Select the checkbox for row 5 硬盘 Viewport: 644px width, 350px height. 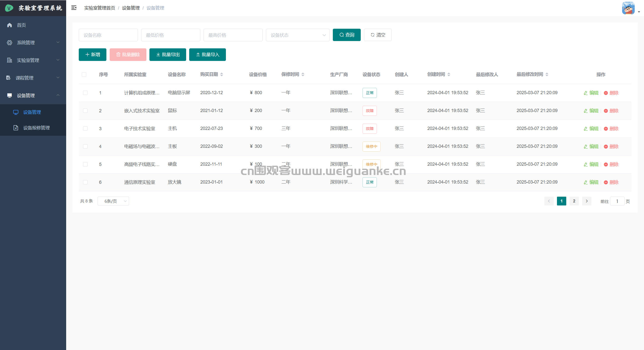tap(85, 164)
